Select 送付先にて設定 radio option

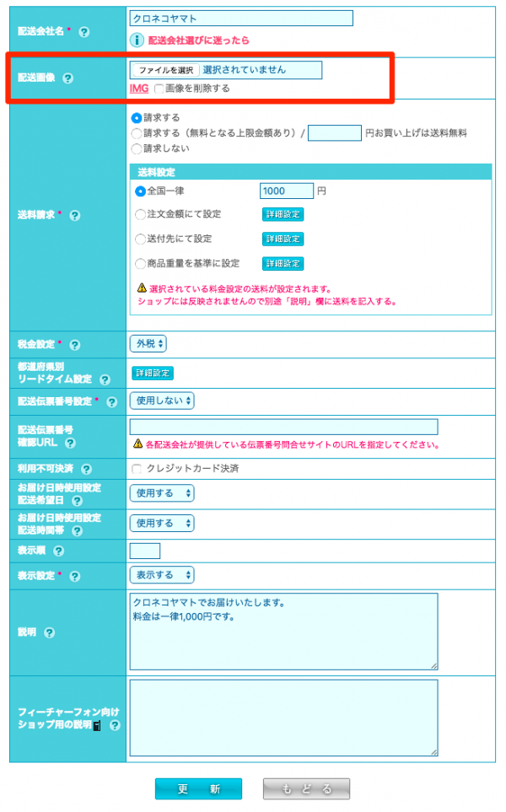pos(140,239)
